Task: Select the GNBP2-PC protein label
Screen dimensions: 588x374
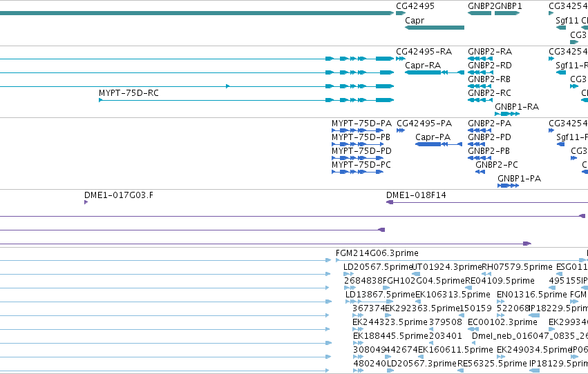Action: (497, 165)
